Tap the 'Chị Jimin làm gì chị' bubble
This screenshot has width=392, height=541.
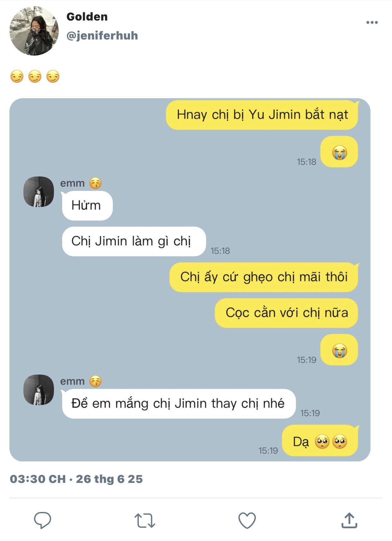(134, 241)
